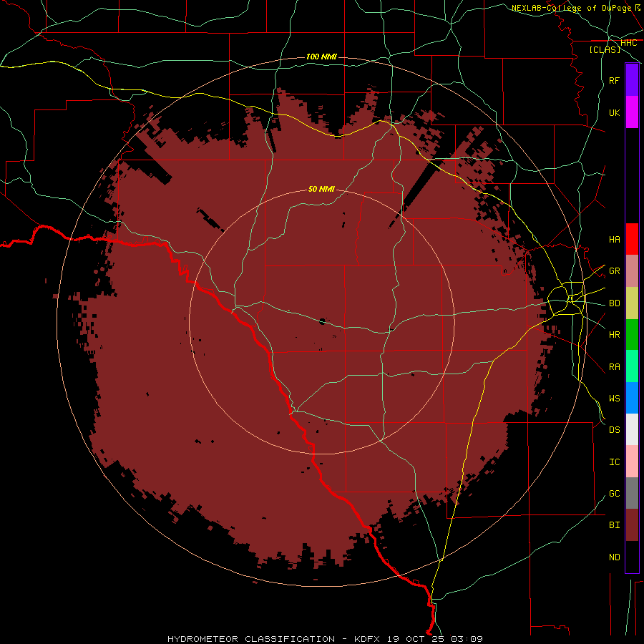This screenshot has height=644, width=644.
Task: Click the HA red legend swatch
Action: pyautogui.click(x=632, y=239)
